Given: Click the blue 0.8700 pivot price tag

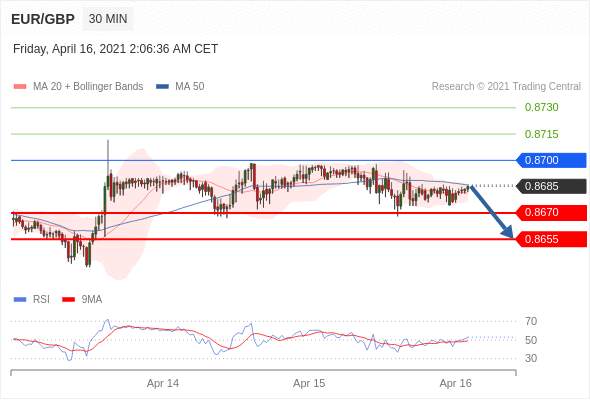Looking at the screenshot, I should tap(552, 160).
